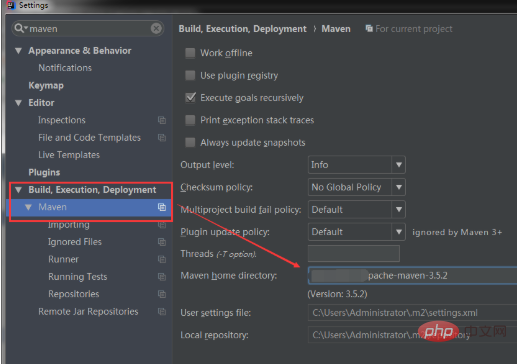Click the search magnifier icon

pos(19,28)
